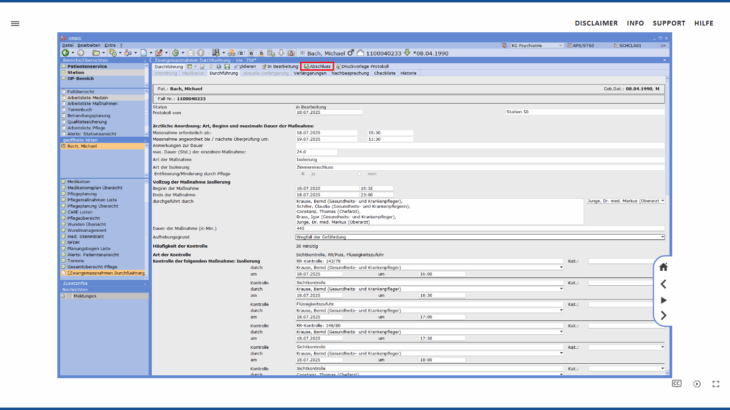Click the left chevron in side panel
The image size is (730, 410).
coord(663,284)
